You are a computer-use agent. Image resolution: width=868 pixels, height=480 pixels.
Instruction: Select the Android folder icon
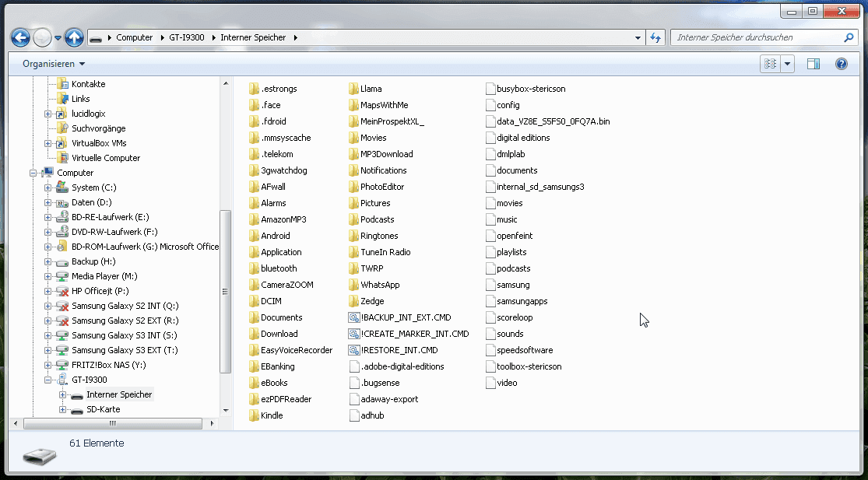click(x=254, y=236)
